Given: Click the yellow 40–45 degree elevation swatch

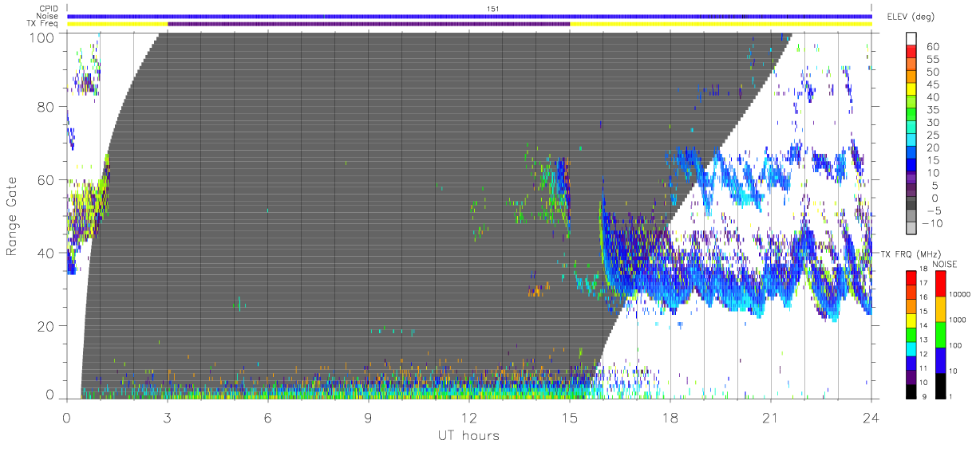Looking at the screenshot, I should pyautogui.click(x=913, y=90).
